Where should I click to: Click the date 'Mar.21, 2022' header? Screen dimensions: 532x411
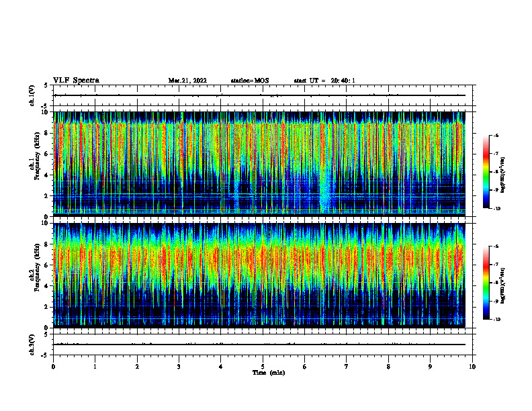(187, 81)
